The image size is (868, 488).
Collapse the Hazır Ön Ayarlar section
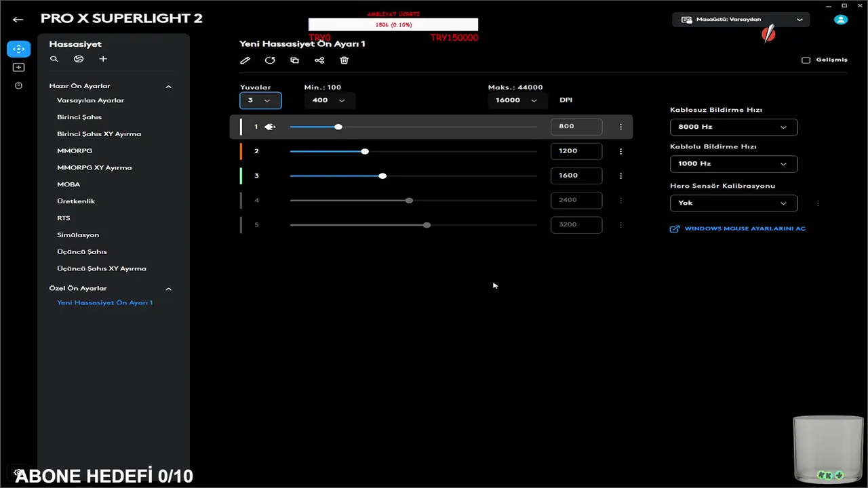[169, 87]
